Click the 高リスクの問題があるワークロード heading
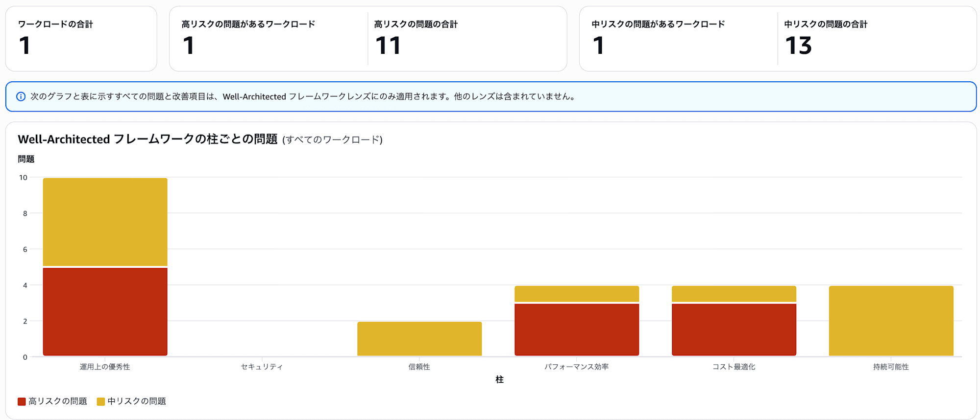 click(248, 24)
